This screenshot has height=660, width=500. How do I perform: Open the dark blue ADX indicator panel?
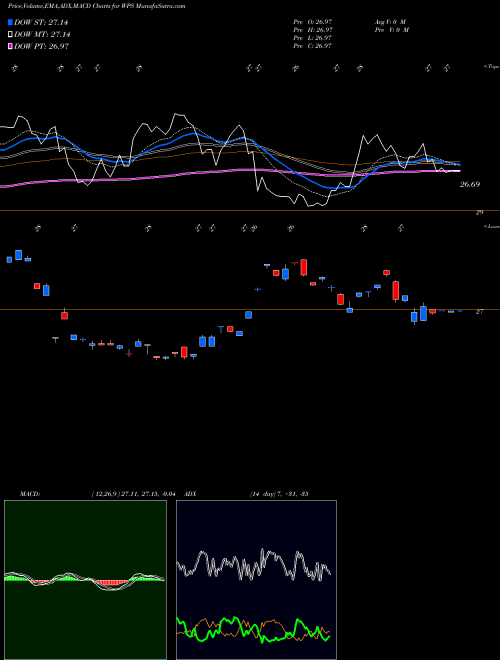(256, 580)
